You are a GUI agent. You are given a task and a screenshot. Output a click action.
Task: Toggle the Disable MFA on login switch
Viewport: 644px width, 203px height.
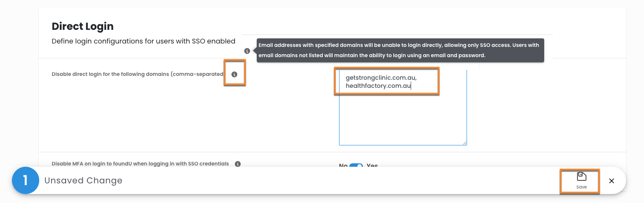click(x=356, y=165)
